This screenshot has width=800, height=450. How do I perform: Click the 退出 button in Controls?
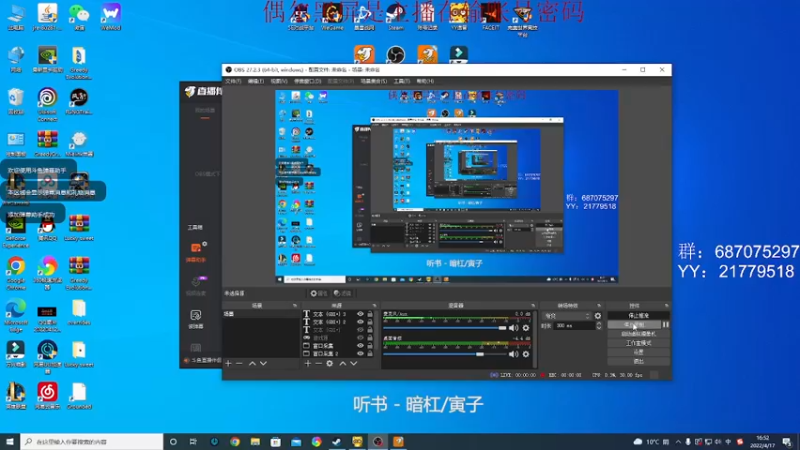pyautogui.click(x=638, y=361)
